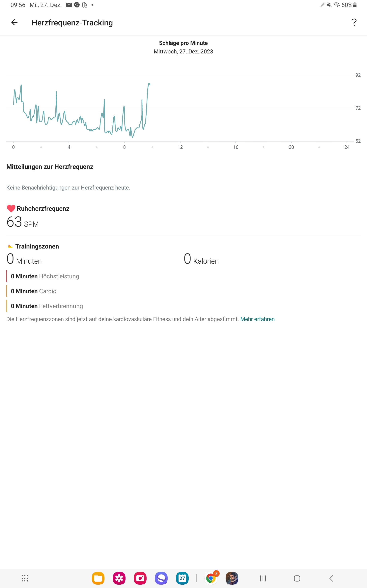Select the 0 Minuten Cardio zone row
Screen dimensions: 367x588
pos(34,291)
